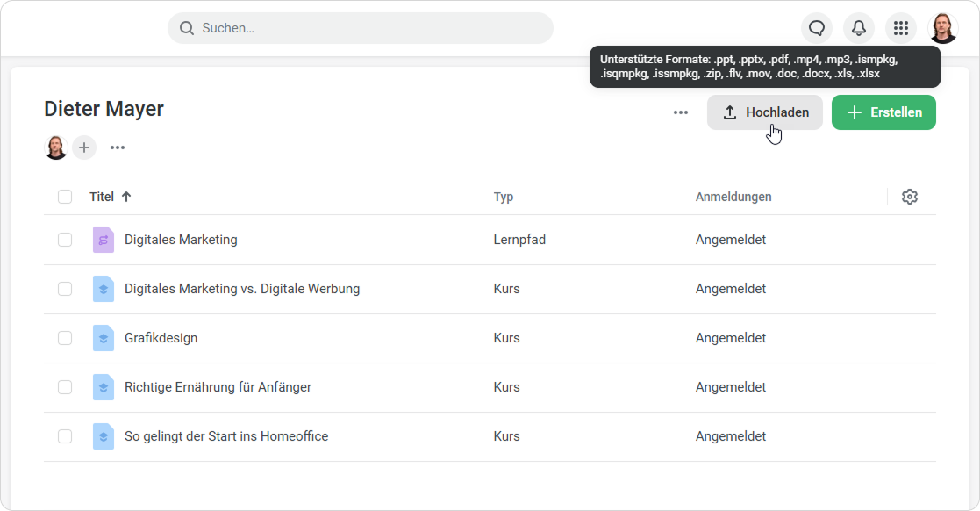Open the So gelingt der Start ins Homeoffice course
The width and height of the screenshot is (980, 511).
[x=226, y=436]
